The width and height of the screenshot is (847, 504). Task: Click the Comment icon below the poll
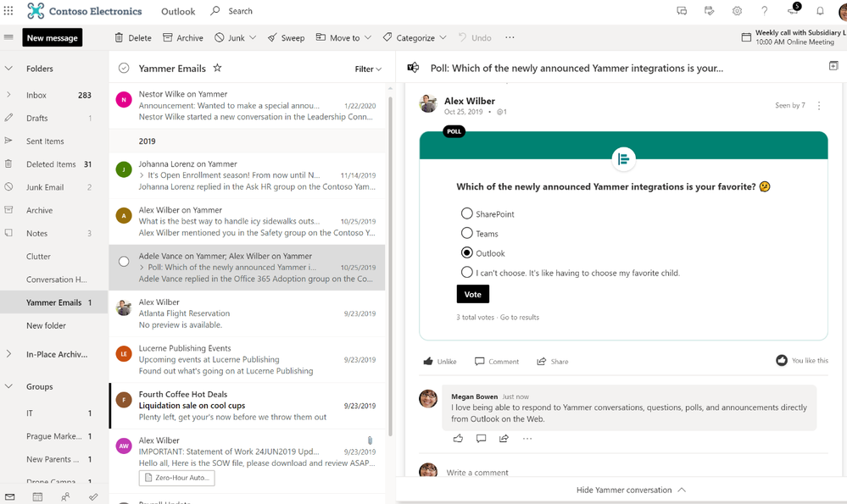[x=479, y=361]
